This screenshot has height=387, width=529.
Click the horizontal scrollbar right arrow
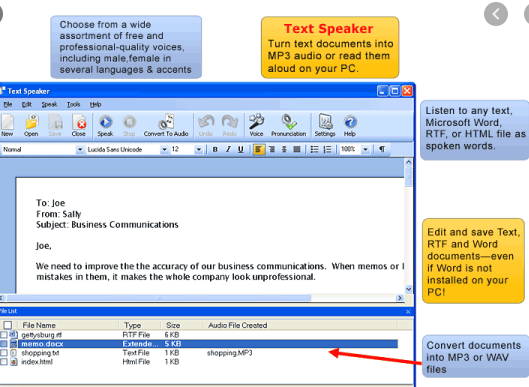400,298
